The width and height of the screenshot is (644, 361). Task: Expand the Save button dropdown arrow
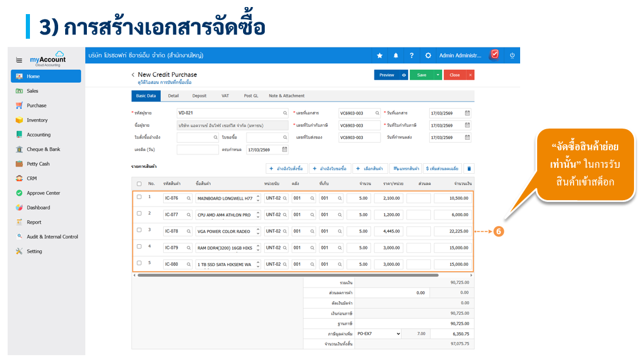(438, 75)
